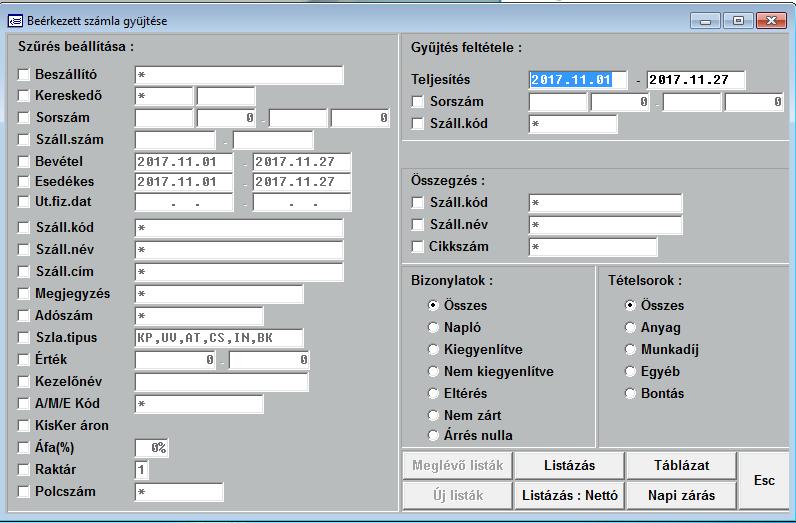
Task: Tick the Kereskedő filter checkbox
Action: point(24,95)
